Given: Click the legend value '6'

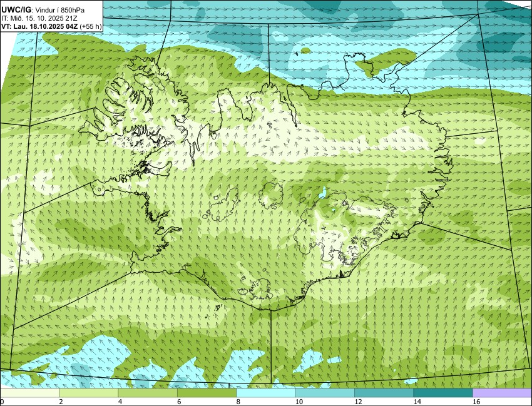Looking at the screenshot, I should (x=179, y=402).
